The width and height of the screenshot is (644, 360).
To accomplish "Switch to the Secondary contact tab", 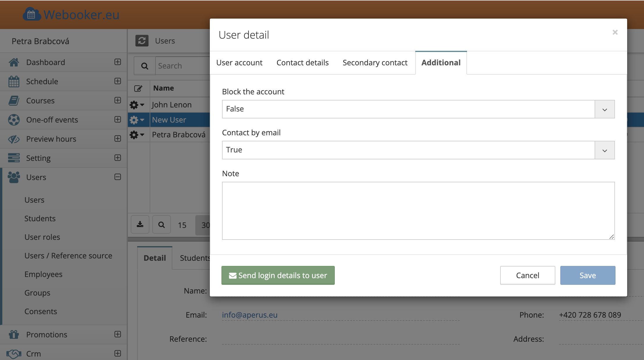I will coord(375,63).
